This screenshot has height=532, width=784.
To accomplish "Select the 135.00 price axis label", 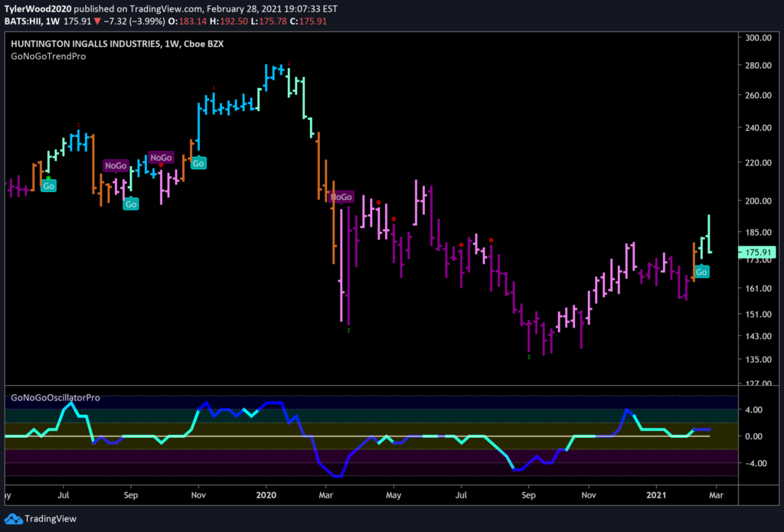I will pyautogui.click(x=759, y=360).
